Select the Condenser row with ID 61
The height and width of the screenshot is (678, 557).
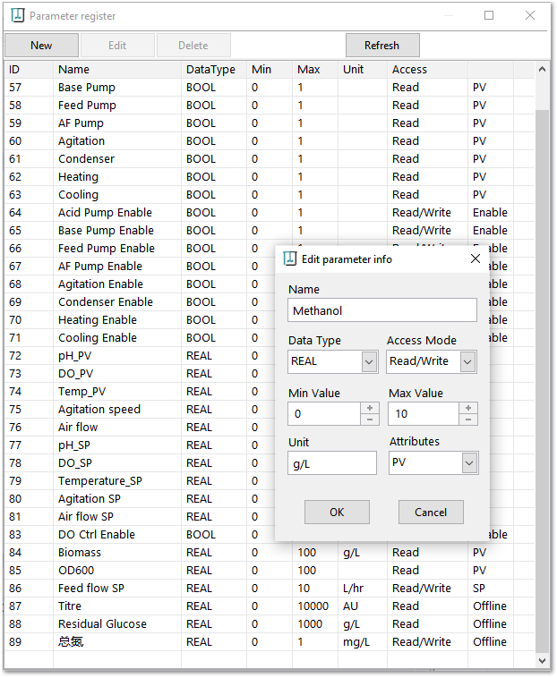pyautogui.click(x=270, y=159)
